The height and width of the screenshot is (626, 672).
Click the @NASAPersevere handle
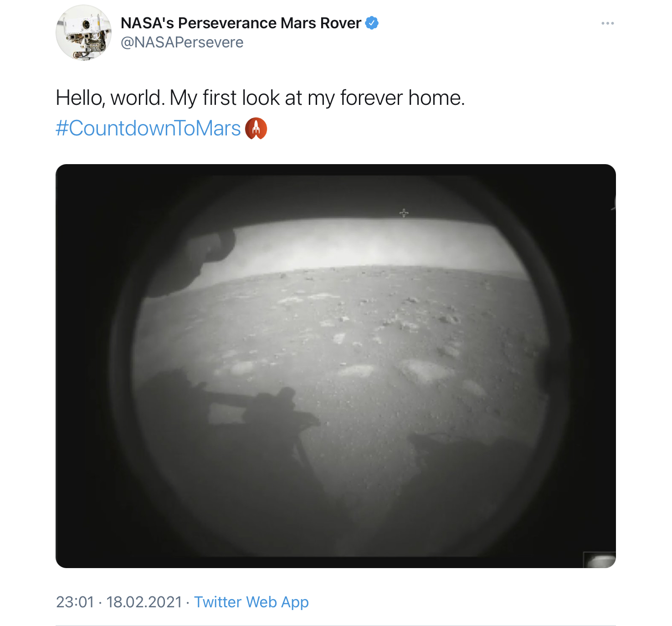coord(182,42)
